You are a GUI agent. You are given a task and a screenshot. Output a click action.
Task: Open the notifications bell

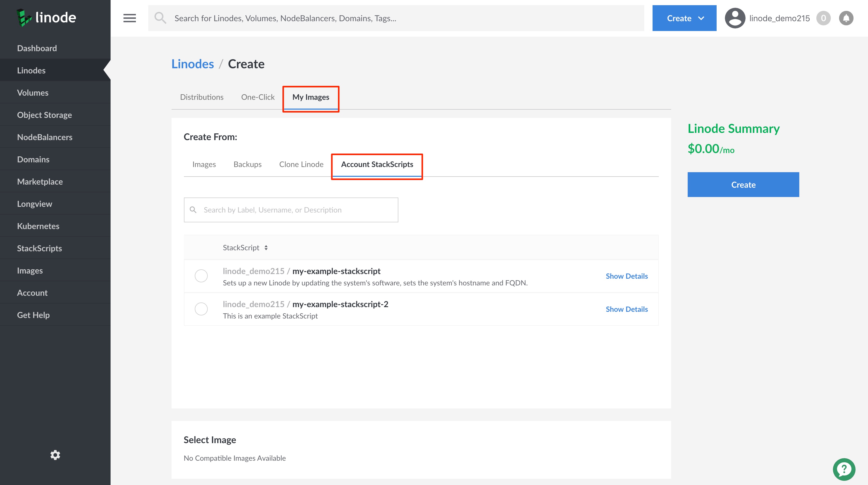coord(846,18)
